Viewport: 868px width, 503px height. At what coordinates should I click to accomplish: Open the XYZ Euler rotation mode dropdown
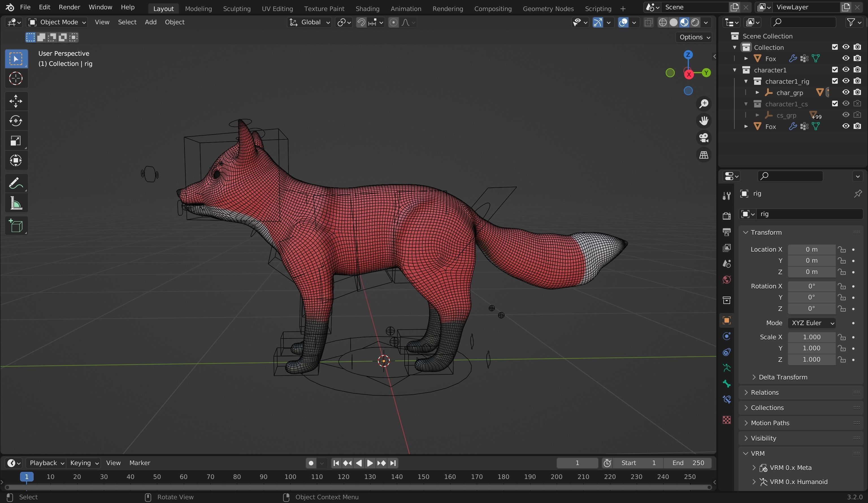point(811,323)
